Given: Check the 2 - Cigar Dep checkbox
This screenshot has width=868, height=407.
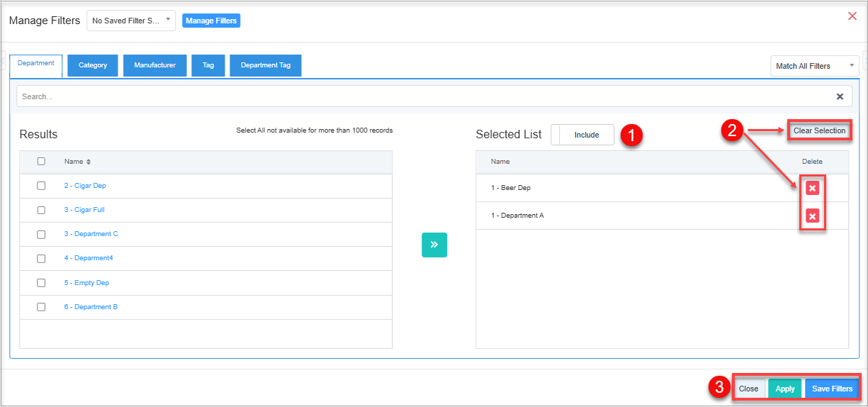Looking at the screenshot, I should tap(41, 186).
